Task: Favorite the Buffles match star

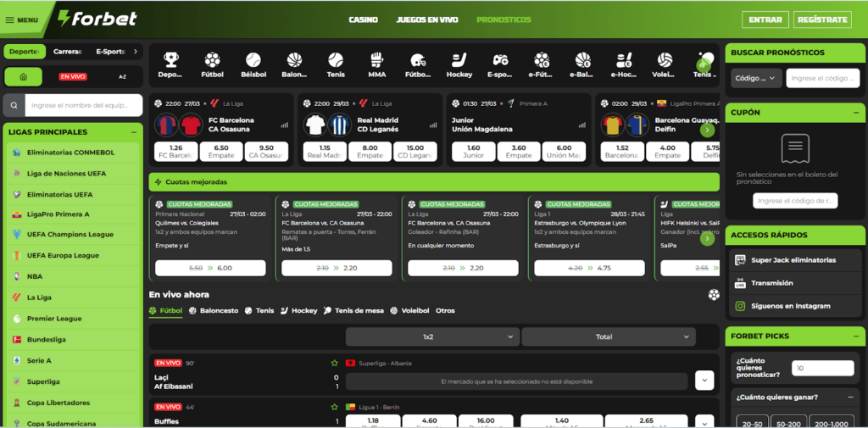Action: (x=334, y=407)
